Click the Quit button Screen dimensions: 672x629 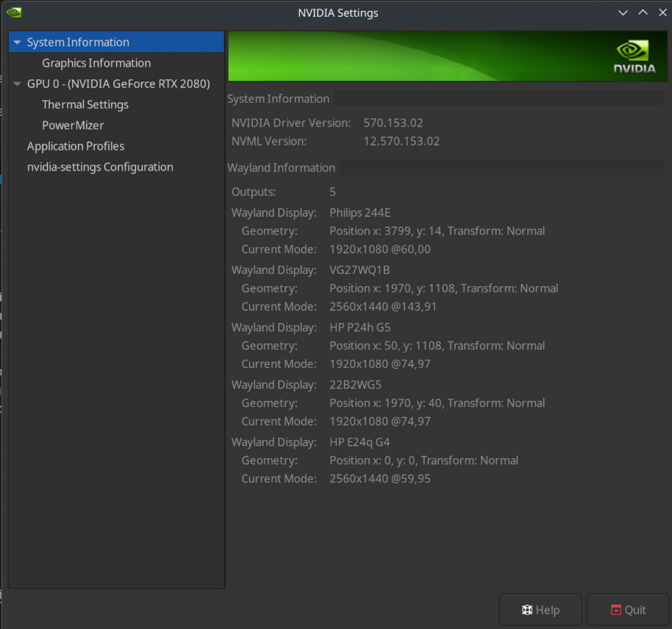pyautogui.click(x=627, y=610)
